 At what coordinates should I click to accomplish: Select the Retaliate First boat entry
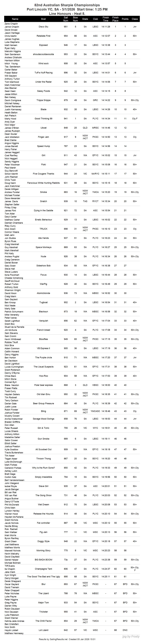[x=43, y=36]
